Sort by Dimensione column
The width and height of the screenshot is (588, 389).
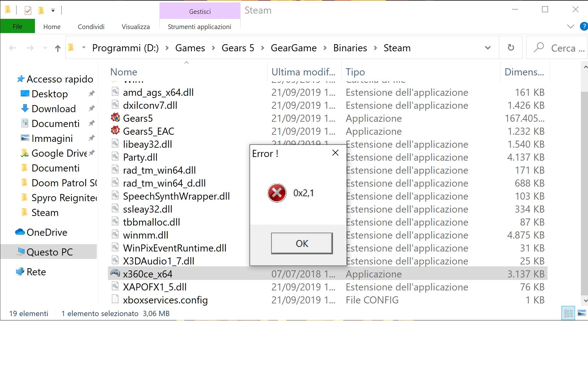pyautogui.click(x=524, y=72)
